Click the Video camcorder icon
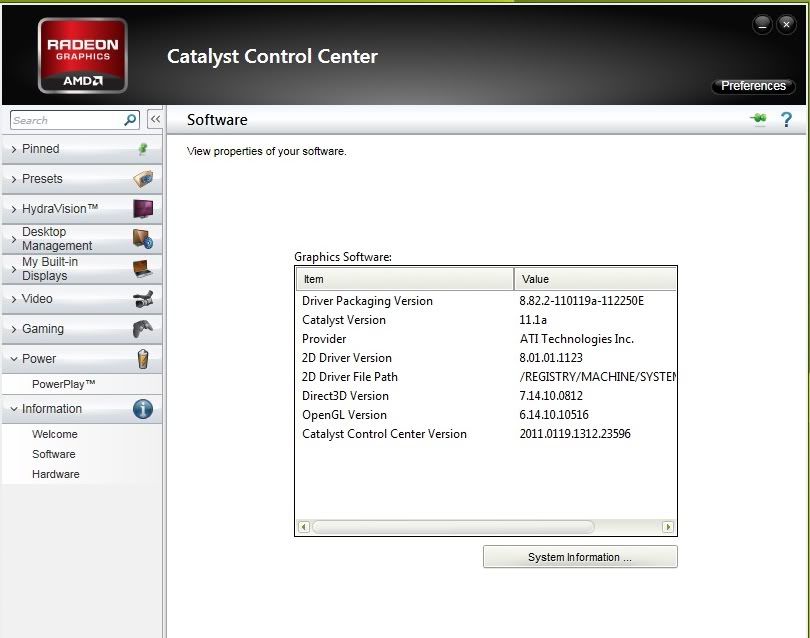 point(143,299)
